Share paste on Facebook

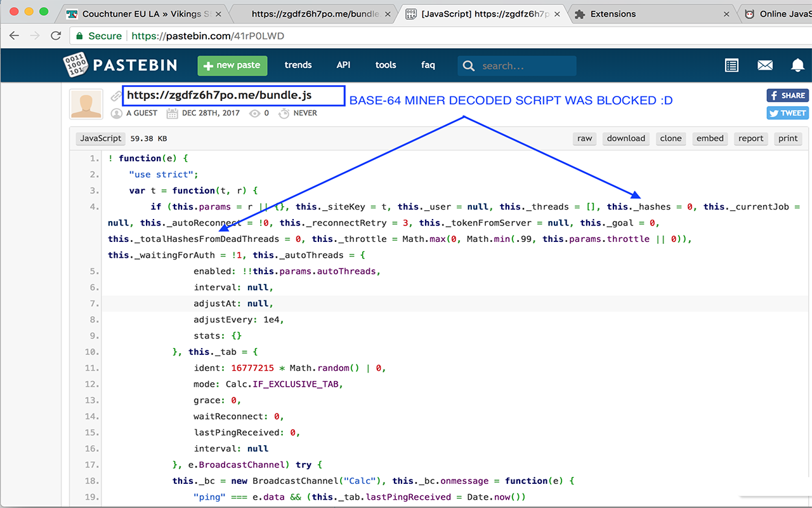pos(787,95)
